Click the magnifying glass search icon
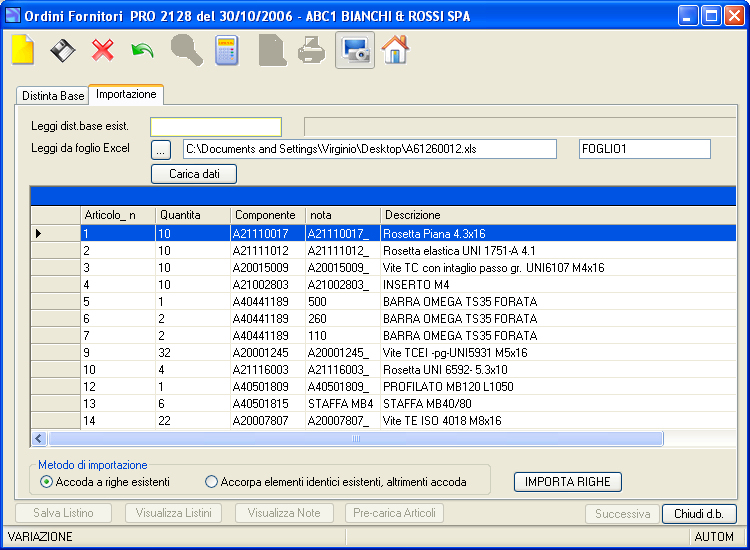The image size is (750, 550). tap(187, 50)
